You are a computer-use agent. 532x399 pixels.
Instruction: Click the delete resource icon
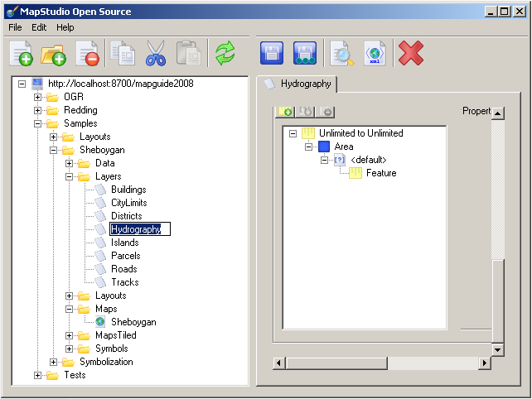(87, 54)
